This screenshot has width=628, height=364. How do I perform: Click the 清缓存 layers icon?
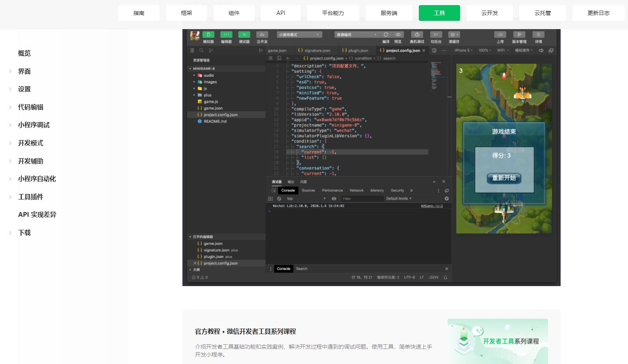coord(454,35)
